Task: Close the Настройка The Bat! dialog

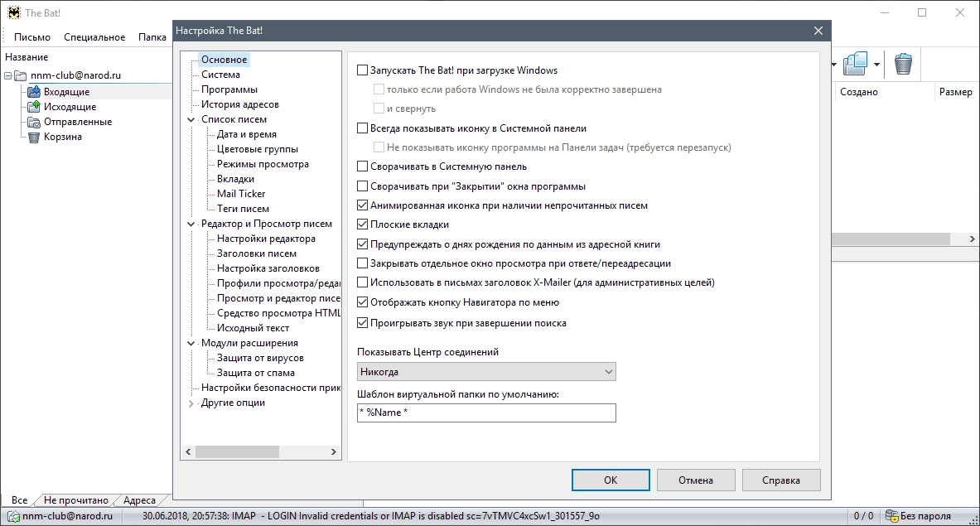Action: click(818, 31)
